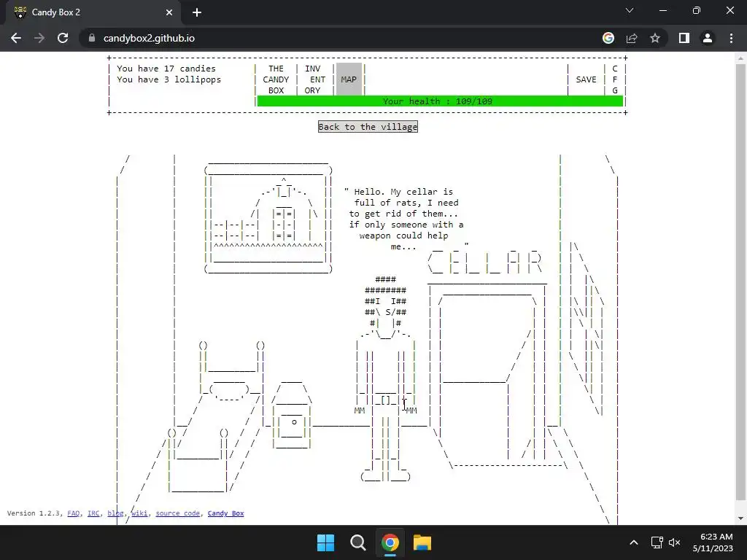This screenshot has width=747, height=560.
Task: Click the framed house painting
Action: pyautogui.click(x=268, y=217)
